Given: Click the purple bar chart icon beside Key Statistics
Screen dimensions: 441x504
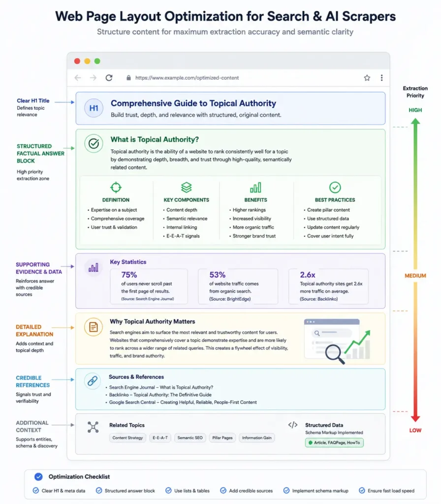Looking at the screenshot, I should 94,267.
